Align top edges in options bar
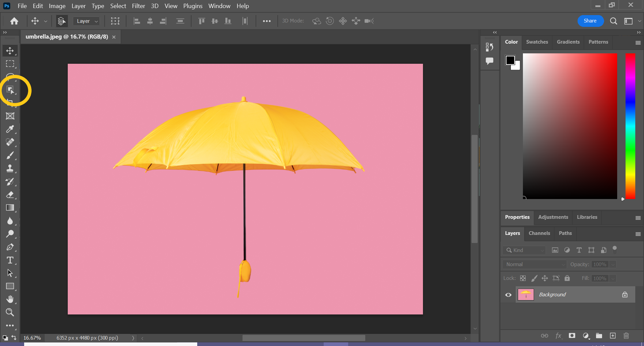This screenshot has height=346, width=644. pos(202,21)
